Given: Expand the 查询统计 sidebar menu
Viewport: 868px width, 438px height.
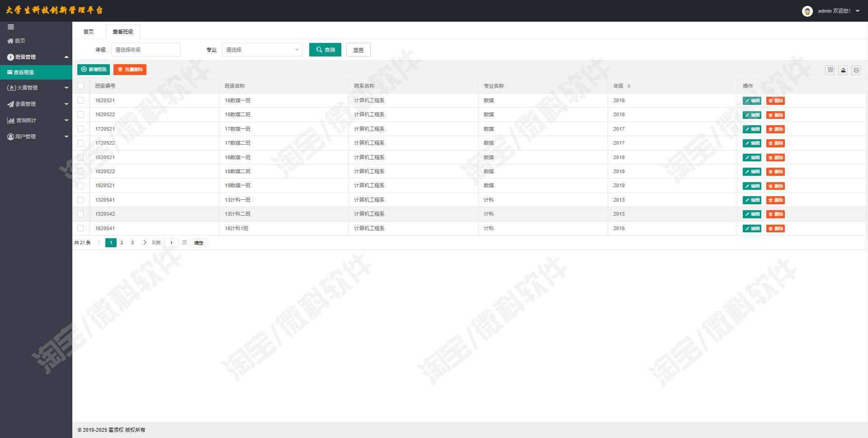Looking at the screenshot, I should tap(36, 120).
